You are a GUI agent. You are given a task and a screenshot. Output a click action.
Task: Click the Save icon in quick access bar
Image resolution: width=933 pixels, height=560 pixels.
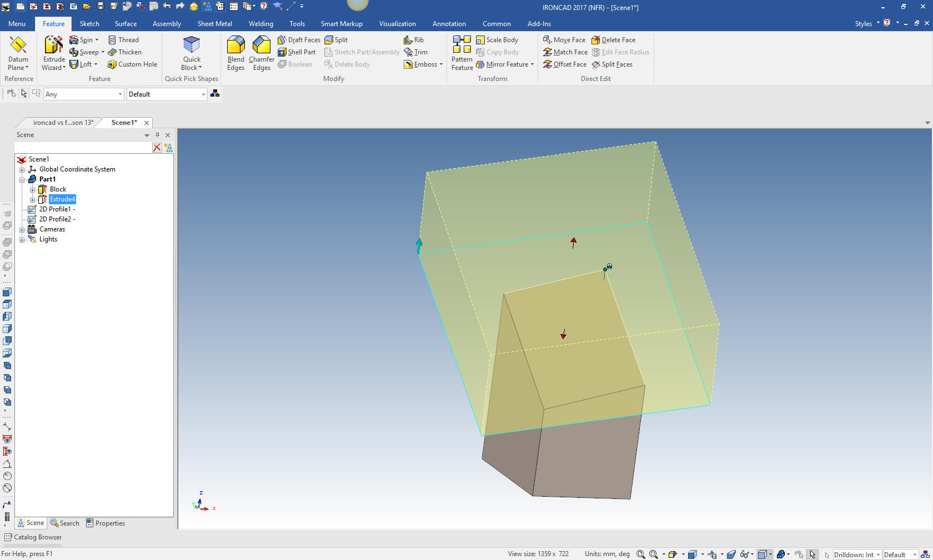pyautogui.click(x=101, y=7)
